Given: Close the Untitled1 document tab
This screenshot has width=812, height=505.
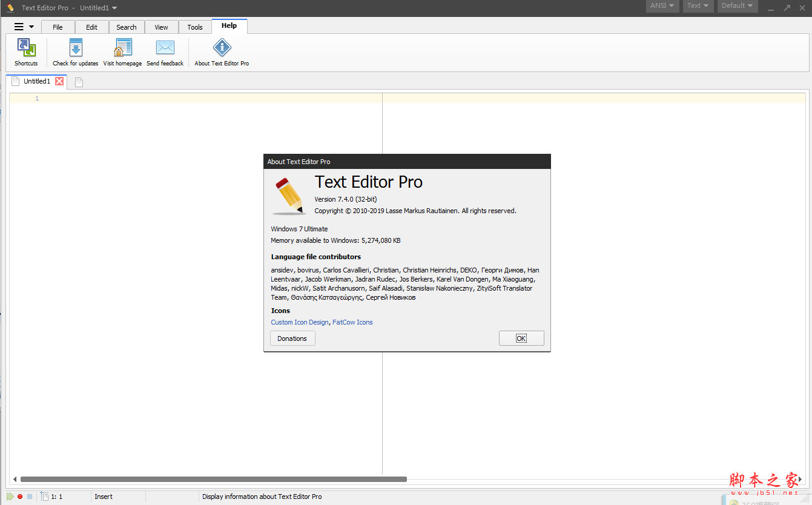Looking at the screenshot, I should (x=59, y=81).
